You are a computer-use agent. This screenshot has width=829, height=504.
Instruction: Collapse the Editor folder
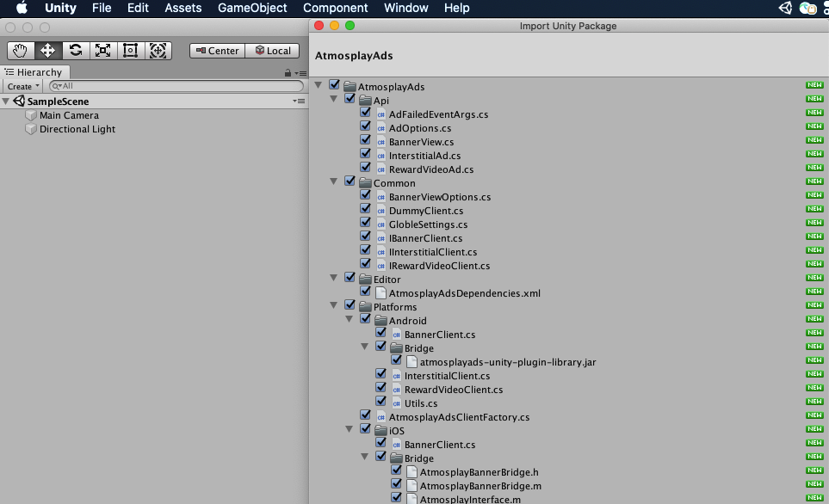pyautogui.click(x=334, y=277)
